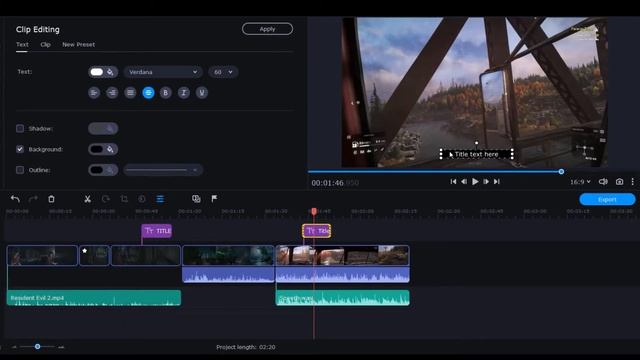Click the Apply button

(x=267, y=29)
